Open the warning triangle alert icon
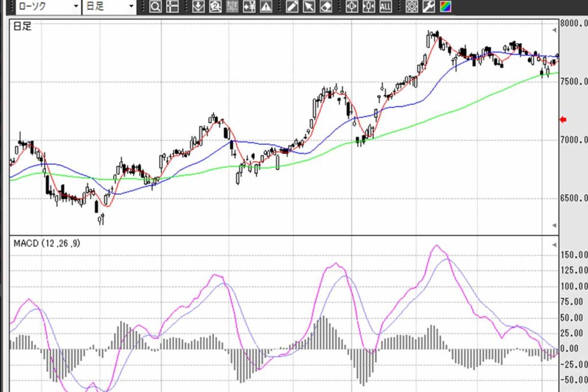Screen dimensions: 588x392 (266, 7)
